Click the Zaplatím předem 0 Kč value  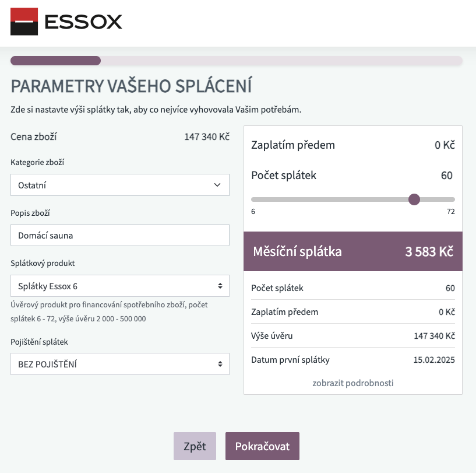[445, 145]
